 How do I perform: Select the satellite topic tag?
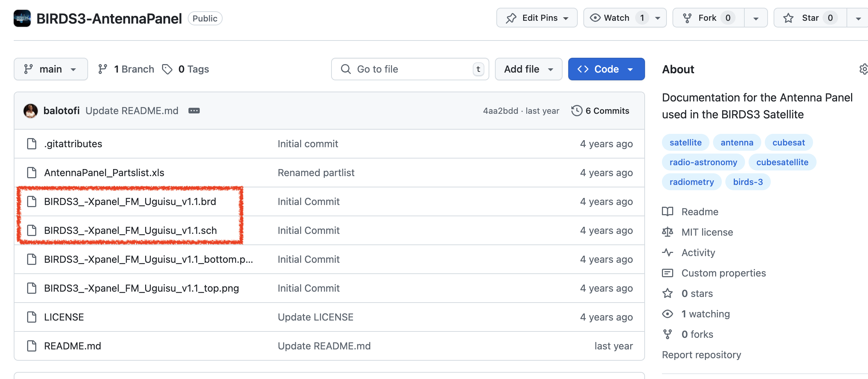[686, 143]
